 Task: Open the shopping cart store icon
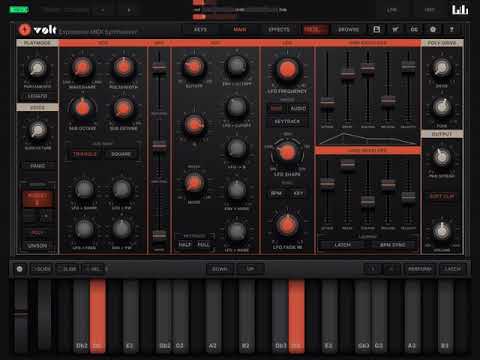click(395, 29)
